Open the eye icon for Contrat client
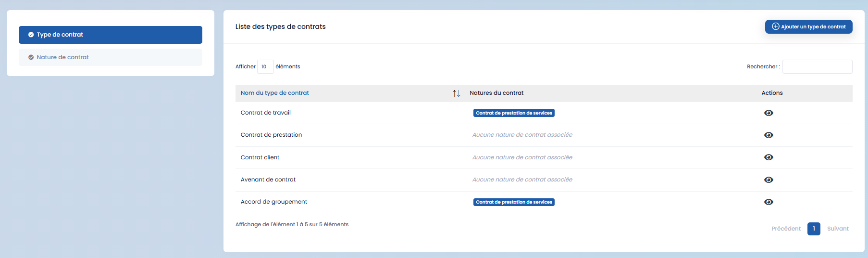This screenshot has width=868, height=258. [769, 157]
